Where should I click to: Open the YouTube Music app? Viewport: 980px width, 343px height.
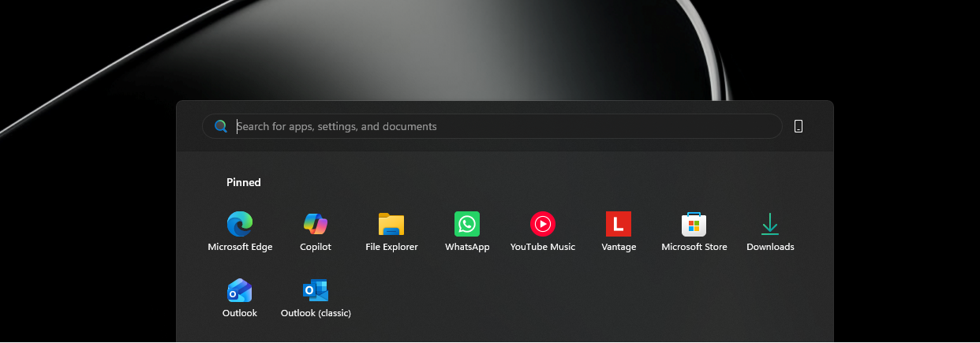click(543, 232)
